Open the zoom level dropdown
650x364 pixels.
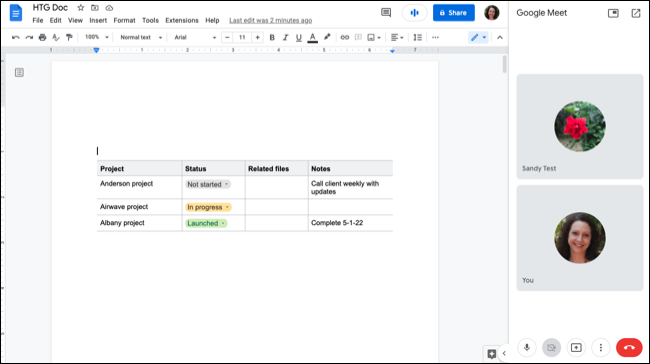[96, 37]
